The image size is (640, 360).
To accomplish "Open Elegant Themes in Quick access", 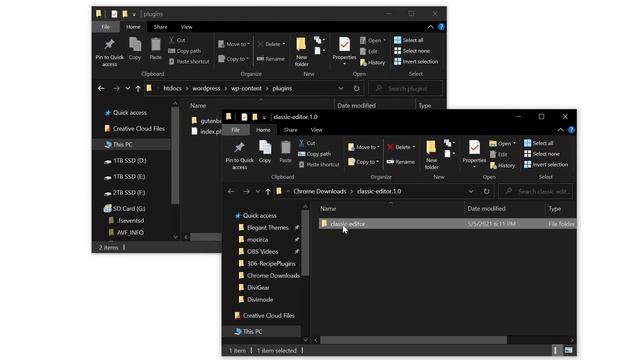I will (268, 228).
